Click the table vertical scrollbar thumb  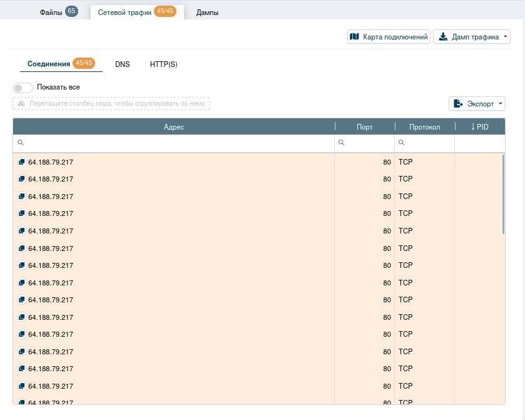pos(503,194)
